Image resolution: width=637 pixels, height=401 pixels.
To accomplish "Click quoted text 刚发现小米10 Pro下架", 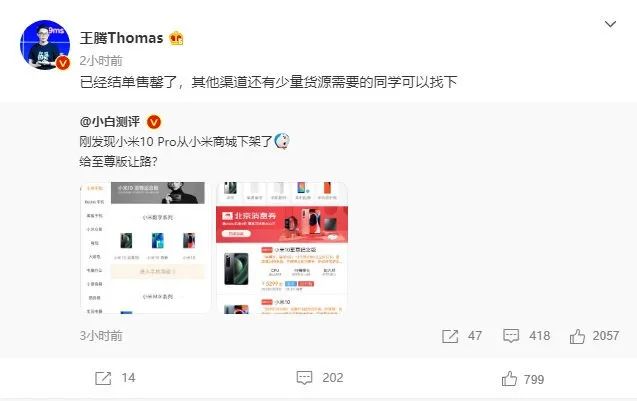I will tap(176, 141).
